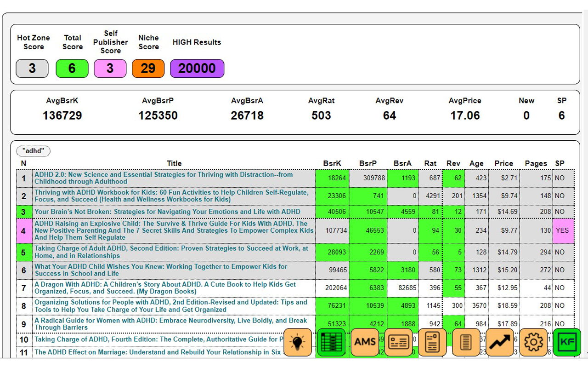This screenshot has height=368, width=588.
Task: Click the N column header
Action: click(23, 163)
